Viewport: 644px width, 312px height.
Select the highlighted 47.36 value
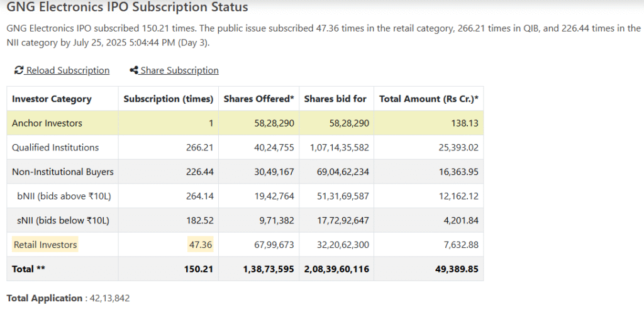coord(201,245)
